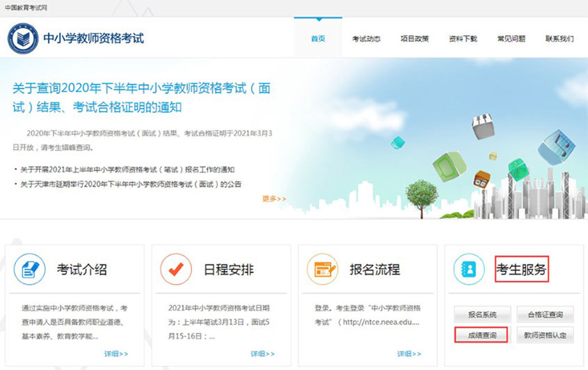This screenshot has width=588, height=370.
Task: Click the 更多>> link under announcements
Action: (273, 199)
